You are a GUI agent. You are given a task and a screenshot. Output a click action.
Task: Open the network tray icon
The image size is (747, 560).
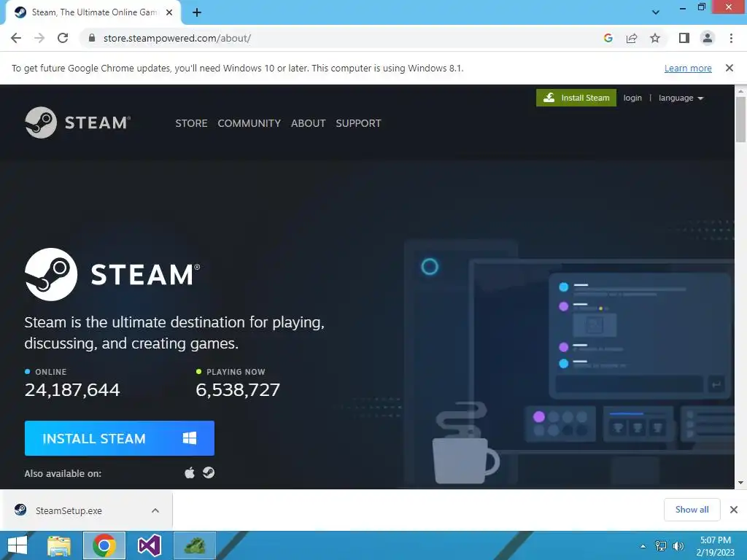661,546
